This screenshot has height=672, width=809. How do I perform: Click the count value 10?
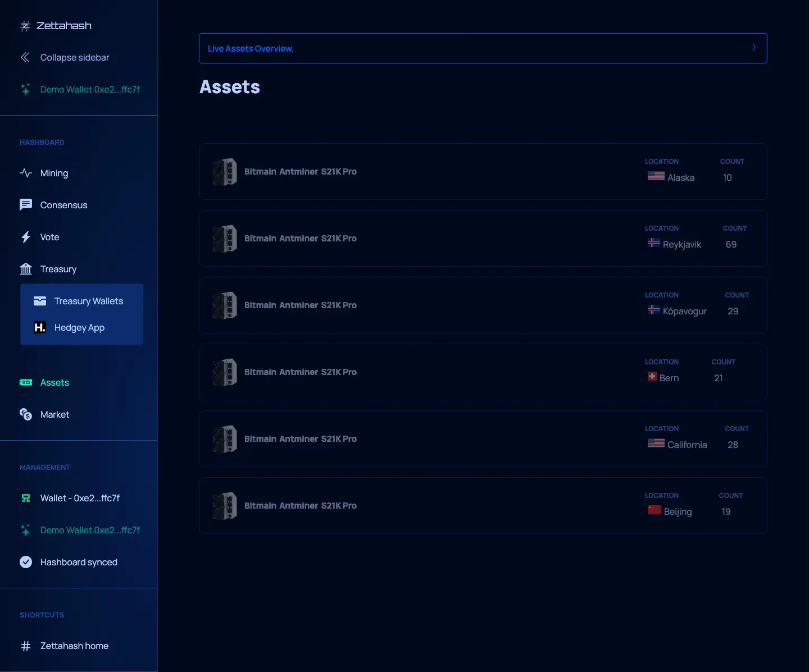[x=728, y=177]
